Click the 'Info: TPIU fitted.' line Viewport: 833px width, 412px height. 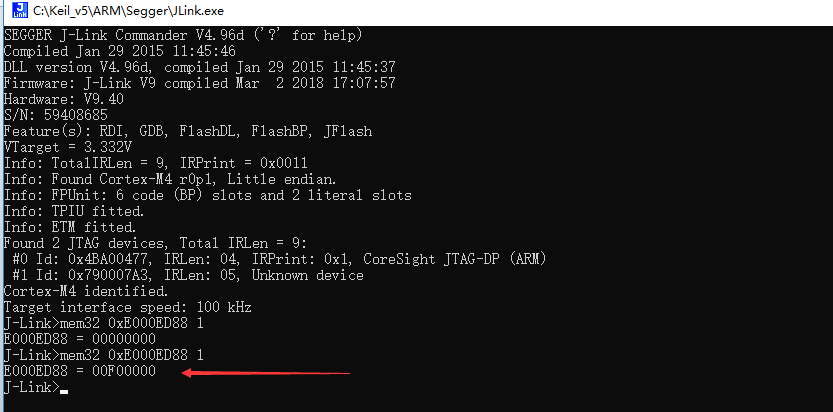coord(74,212)
